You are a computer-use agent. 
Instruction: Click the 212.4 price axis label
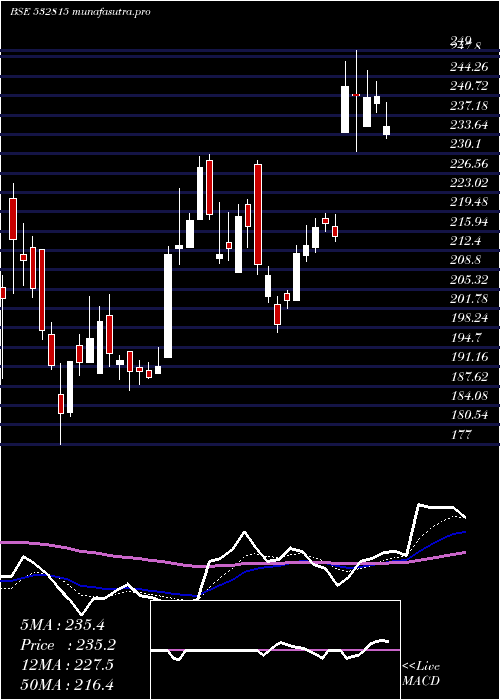467,242
